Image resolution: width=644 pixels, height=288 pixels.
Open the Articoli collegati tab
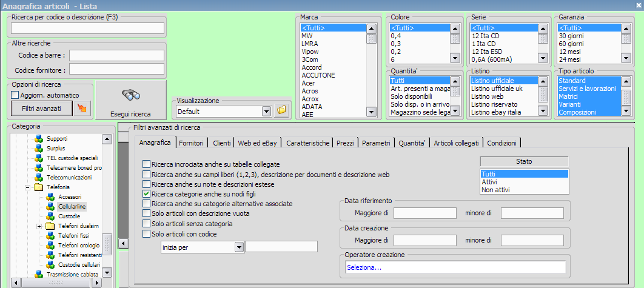pos(456,143)
